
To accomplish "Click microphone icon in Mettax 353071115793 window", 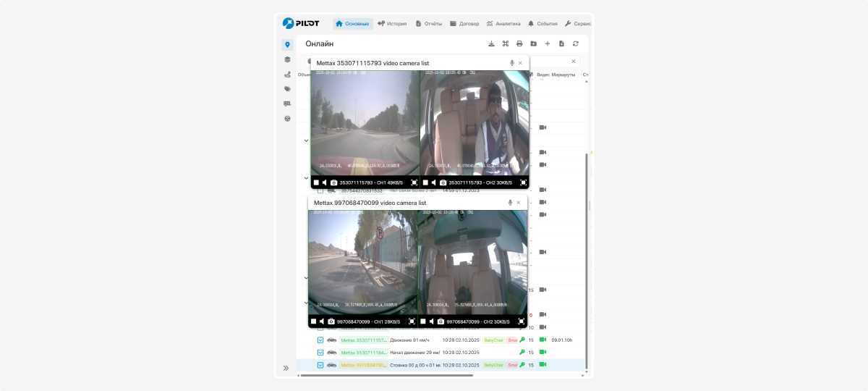I will point(512,63).
